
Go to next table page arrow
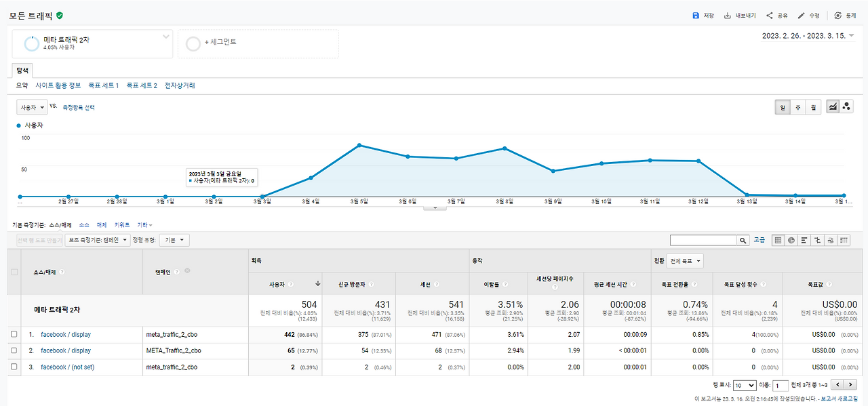[x=850, y=385]
